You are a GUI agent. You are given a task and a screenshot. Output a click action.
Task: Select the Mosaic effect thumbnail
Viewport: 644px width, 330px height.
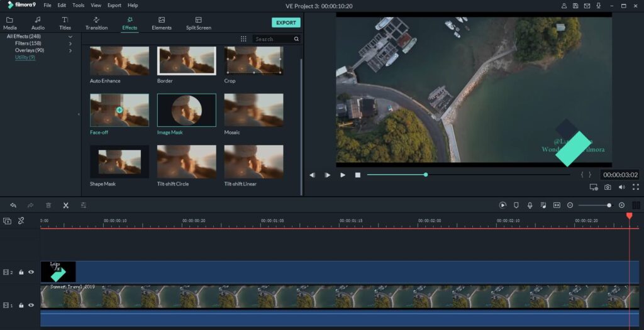click(x=253, y=110)
